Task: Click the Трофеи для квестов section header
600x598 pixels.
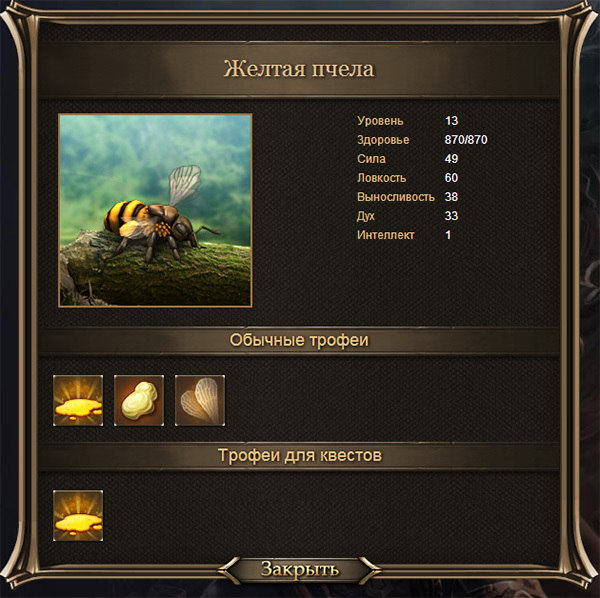Action: (300, 455)
